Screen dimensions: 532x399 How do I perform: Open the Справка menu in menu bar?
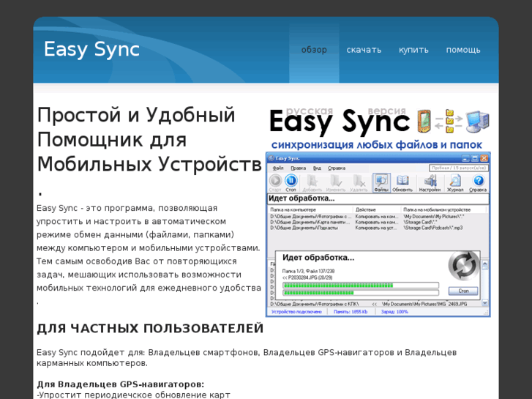tap(337, 168)
